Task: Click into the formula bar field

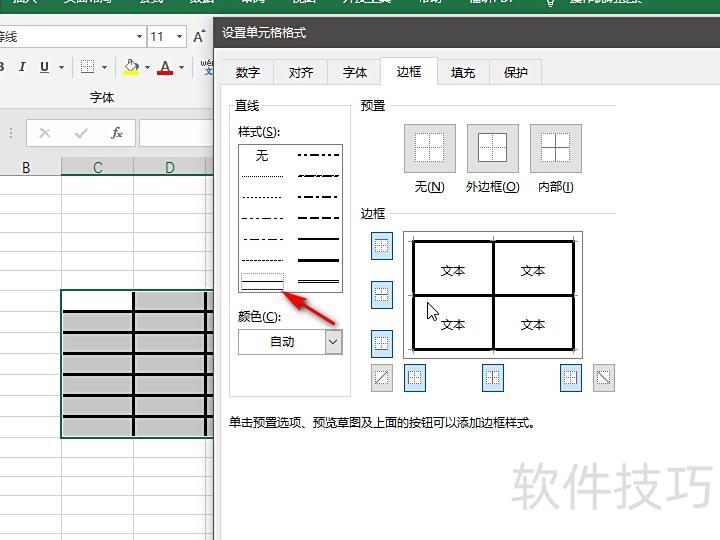Action: tap(176, 133)
